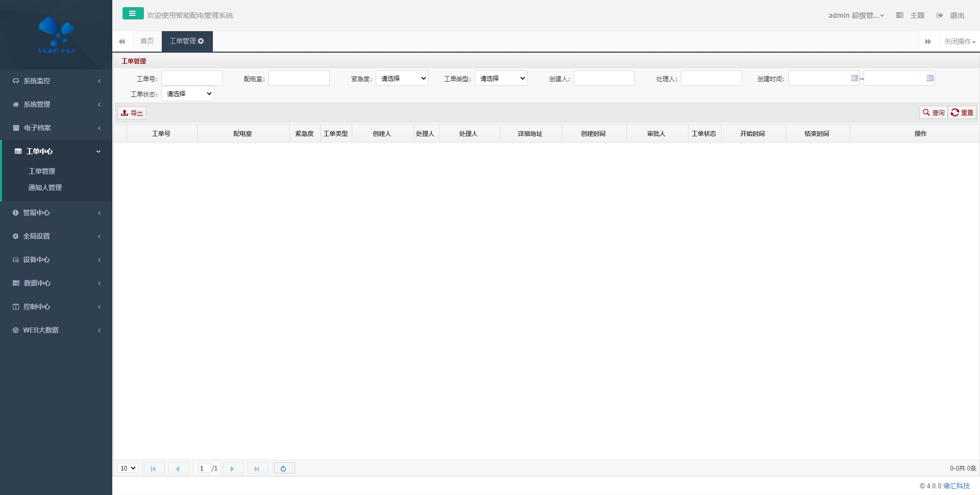Expand the 警报中心 sidebar menu
Viewport: 980px width, 495px height.
pyautogui.click(x=56, y=213)
